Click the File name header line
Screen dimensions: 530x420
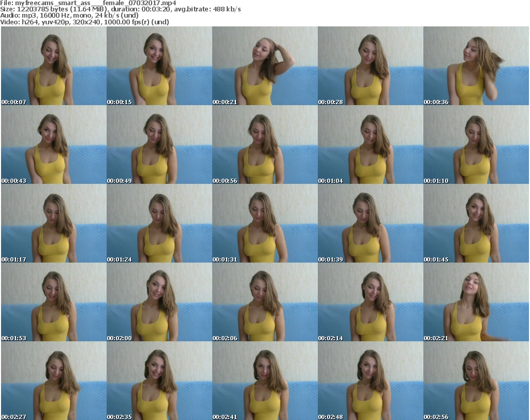pos(88,3)
